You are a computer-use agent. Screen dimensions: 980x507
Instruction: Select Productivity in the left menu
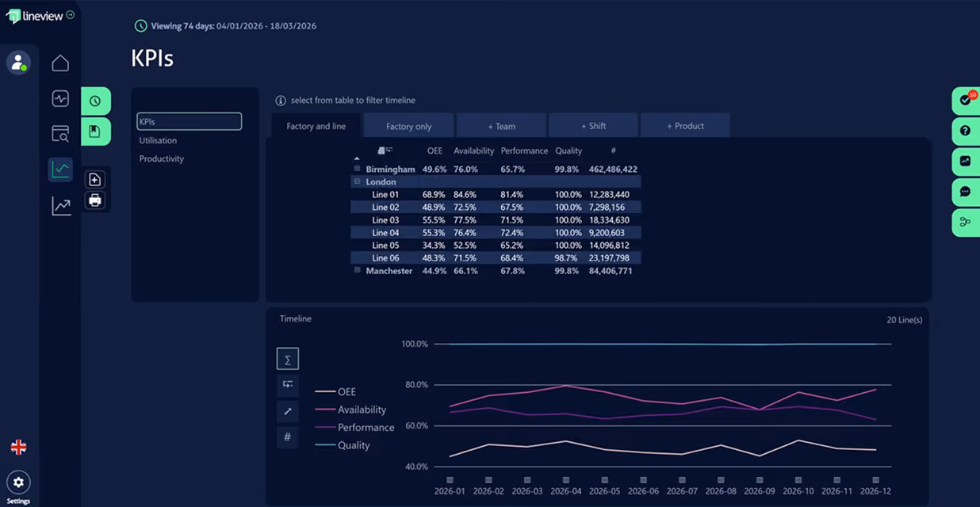pos(162,158)
